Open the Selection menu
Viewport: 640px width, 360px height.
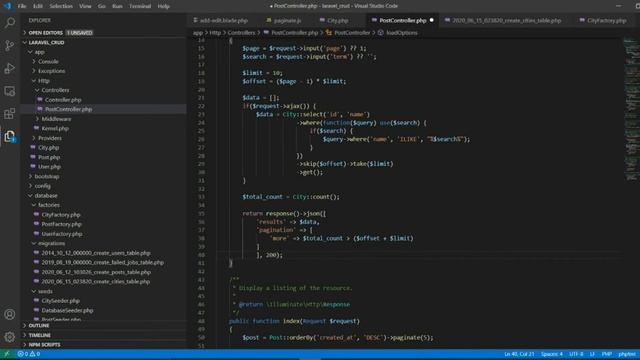tap(61, 6)
